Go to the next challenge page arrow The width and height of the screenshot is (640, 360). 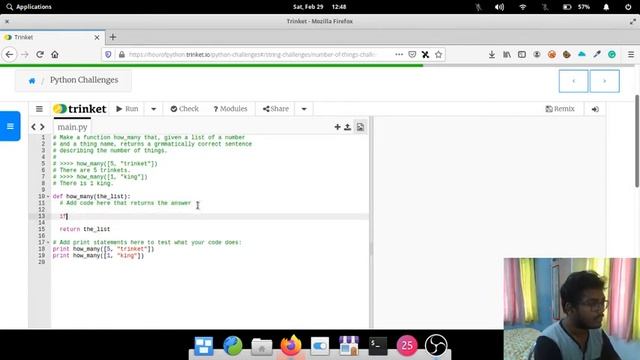click(604, 81)
